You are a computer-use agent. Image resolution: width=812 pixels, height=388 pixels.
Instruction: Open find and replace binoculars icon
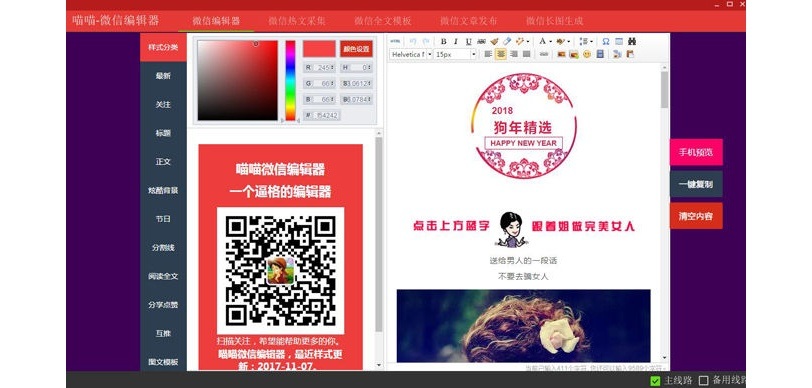(x=632, y=41)
